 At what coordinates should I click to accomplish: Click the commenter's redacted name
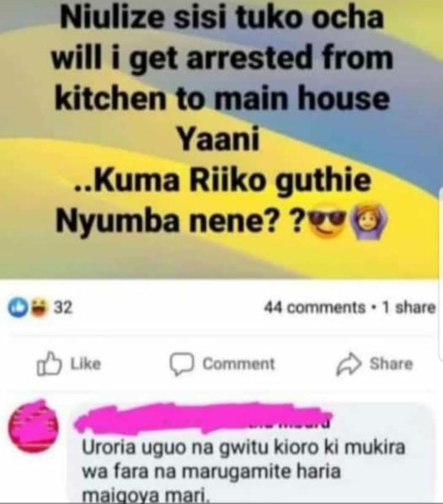tap(203, 417)
